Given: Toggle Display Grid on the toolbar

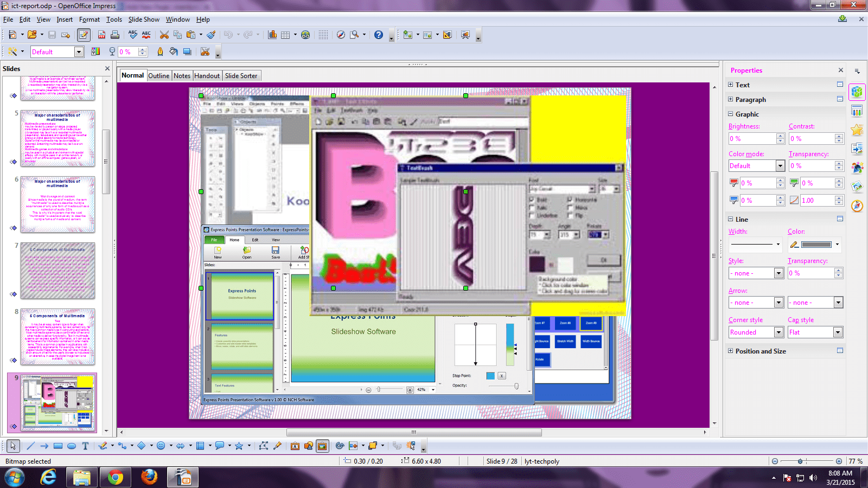Looking at the screenshot, I should point(323,35).
